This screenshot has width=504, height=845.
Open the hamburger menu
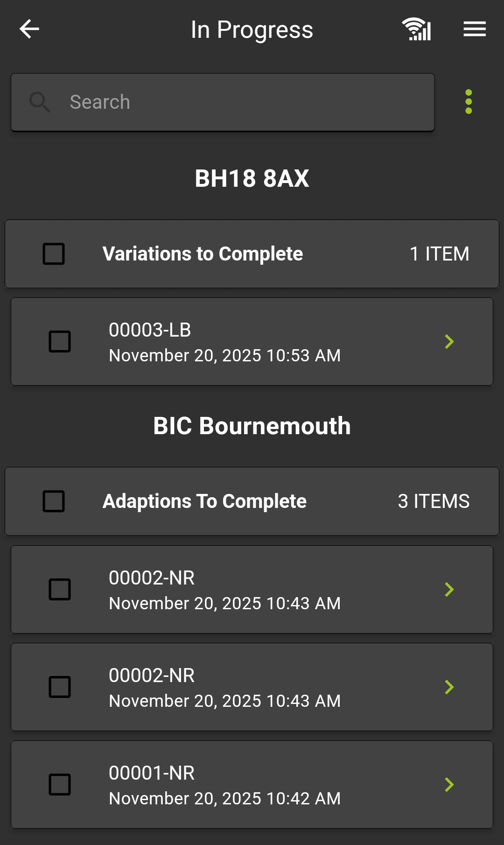475,29
